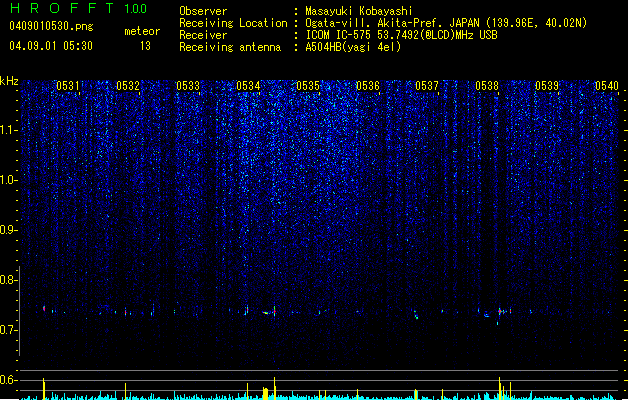This screenshot has width=629, height=400.
Task: Click the 0539 time marker
Action: tap(547, 86)
